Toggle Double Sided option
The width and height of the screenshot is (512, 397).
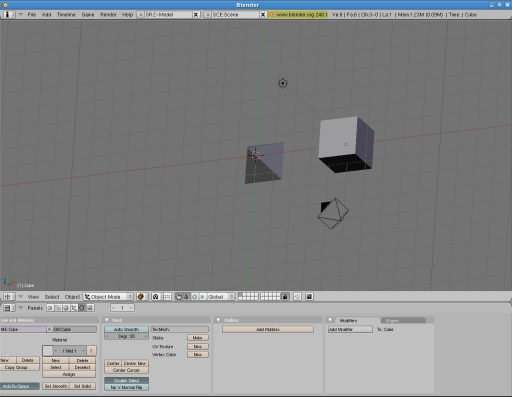coord(126,380)
